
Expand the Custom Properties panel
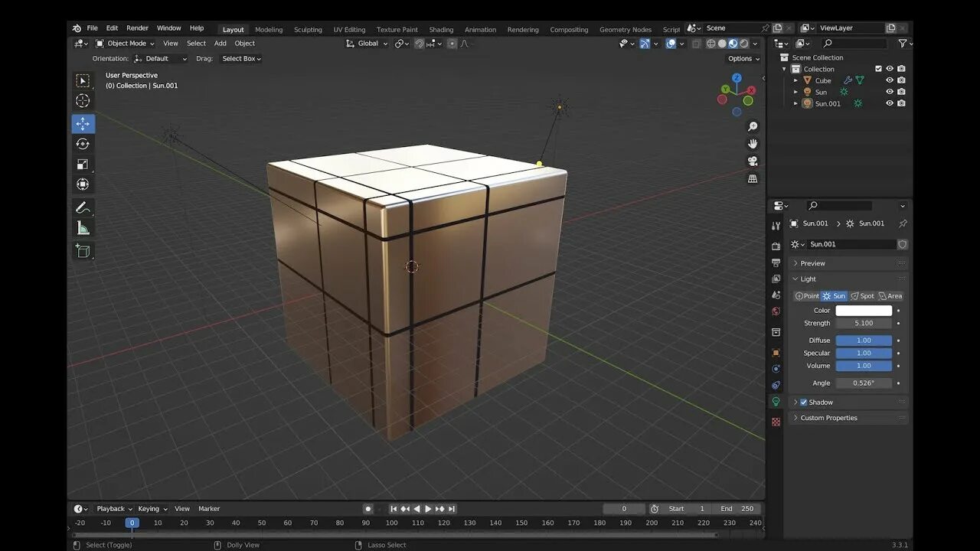tap(827, 417)
